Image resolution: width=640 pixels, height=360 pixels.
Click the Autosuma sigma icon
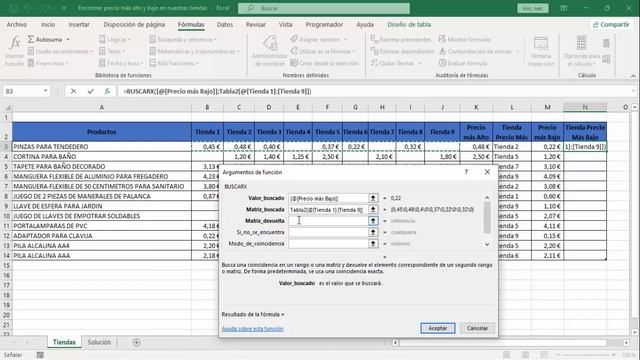tap(31, 40)
